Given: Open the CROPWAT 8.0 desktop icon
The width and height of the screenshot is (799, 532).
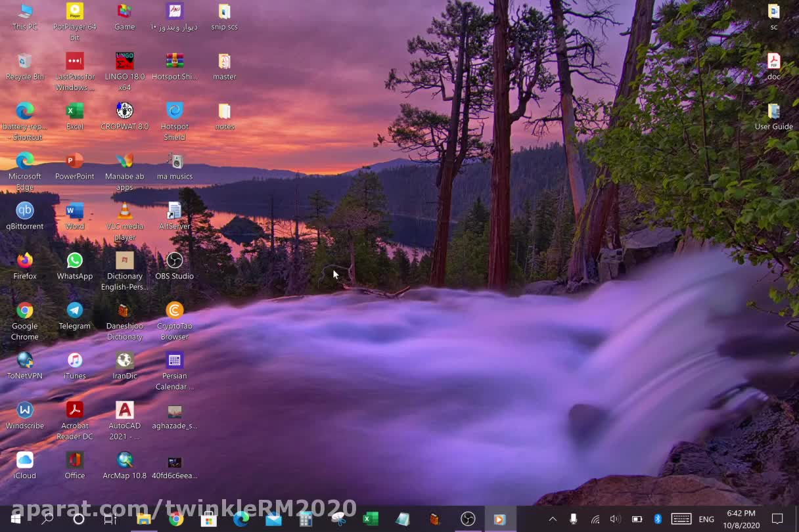Looking at the screenshot, I should (x=124, y=111).
